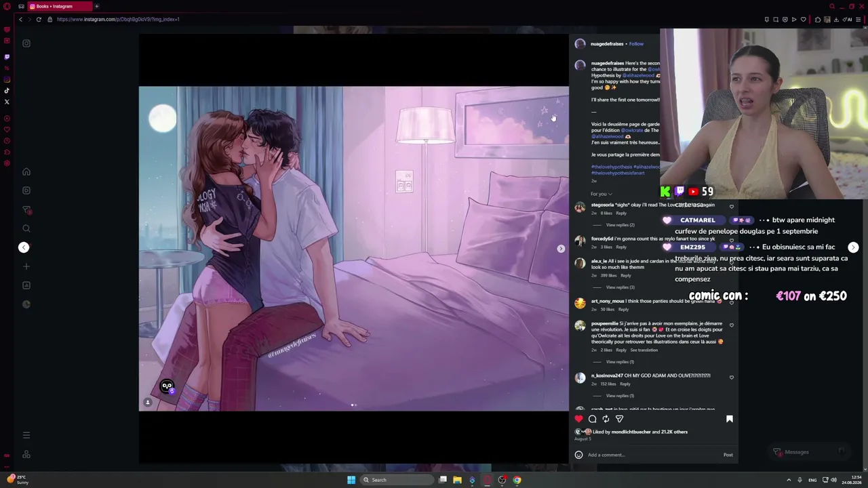Open the Instagram logo in the Instagram sidebar
Screen dimensions: 868x488
click(26, 43)
